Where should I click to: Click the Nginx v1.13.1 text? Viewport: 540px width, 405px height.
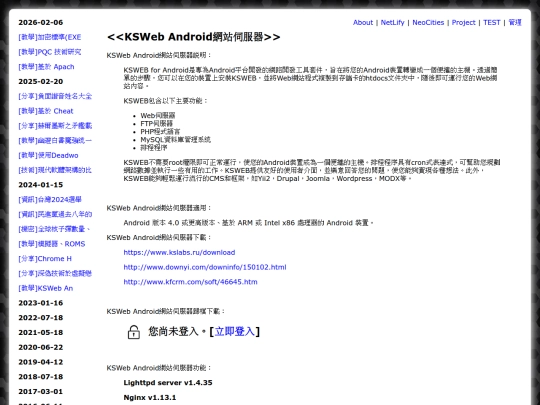point(150,397)
